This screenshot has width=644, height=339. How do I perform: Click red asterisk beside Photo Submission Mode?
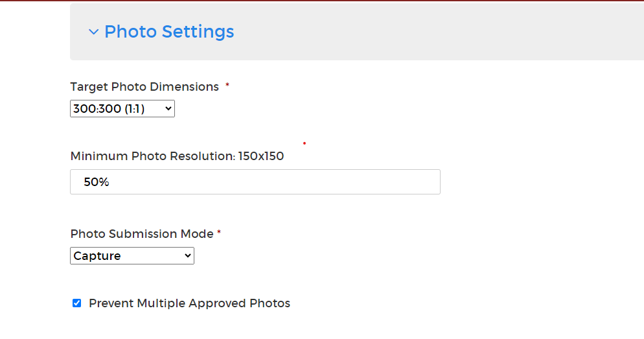coord(219,232)
